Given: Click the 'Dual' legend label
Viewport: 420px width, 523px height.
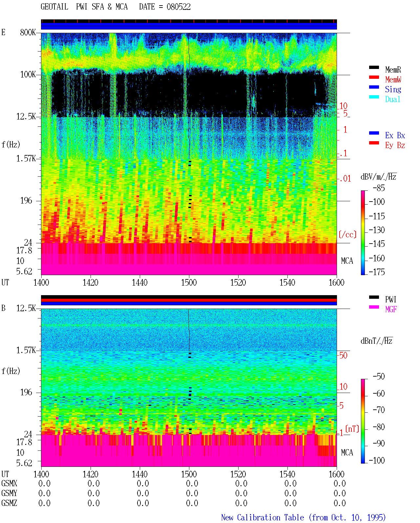Looking at the screenshot, I should click(x=393, y=99).
